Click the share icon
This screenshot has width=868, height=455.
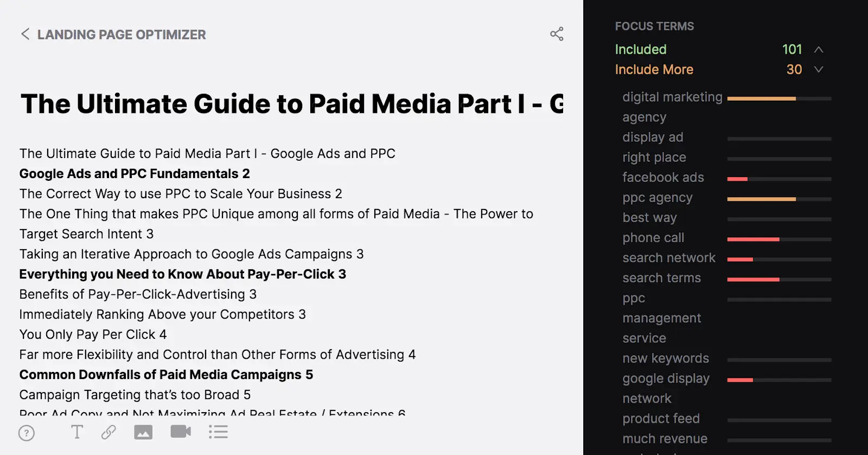(x=557, y=34)
